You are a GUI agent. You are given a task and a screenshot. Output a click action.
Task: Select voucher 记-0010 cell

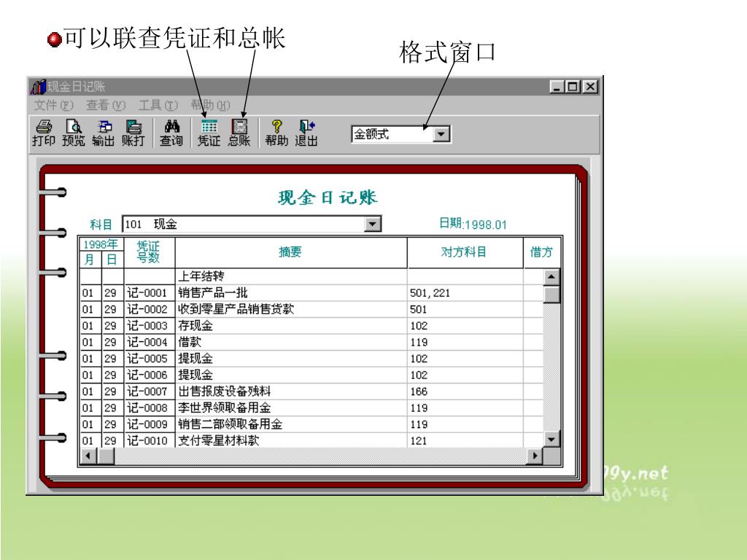[x=149, y=440]
